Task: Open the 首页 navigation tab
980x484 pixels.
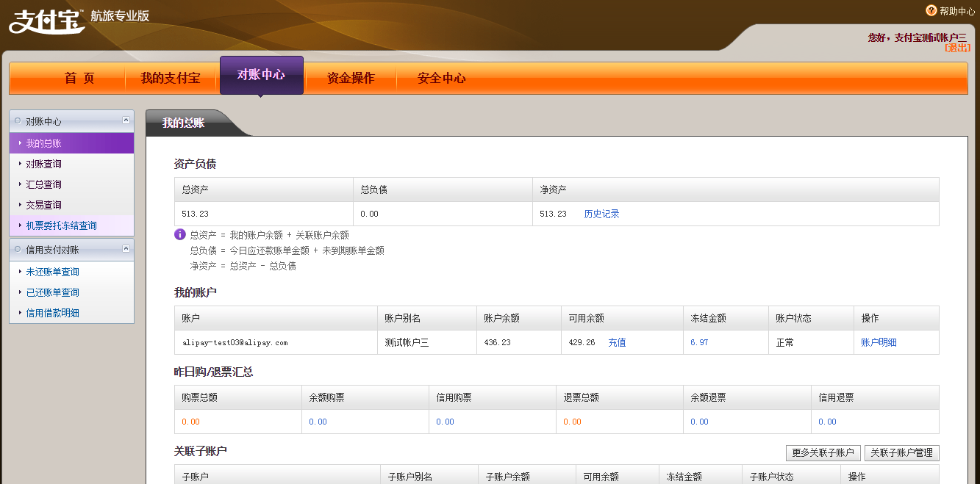Action: click(79, 79)
